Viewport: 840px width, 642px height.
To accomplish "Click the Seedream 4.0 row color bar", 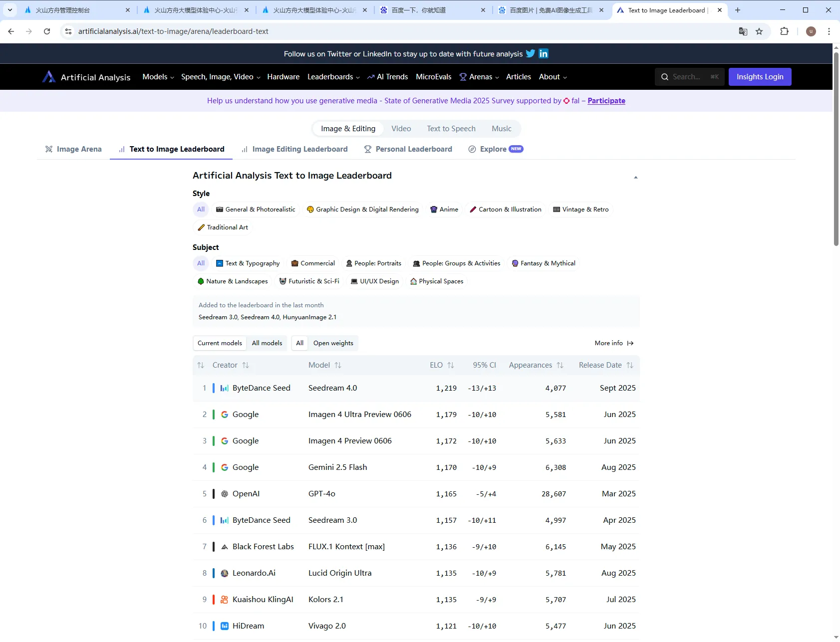I will 214,388.
